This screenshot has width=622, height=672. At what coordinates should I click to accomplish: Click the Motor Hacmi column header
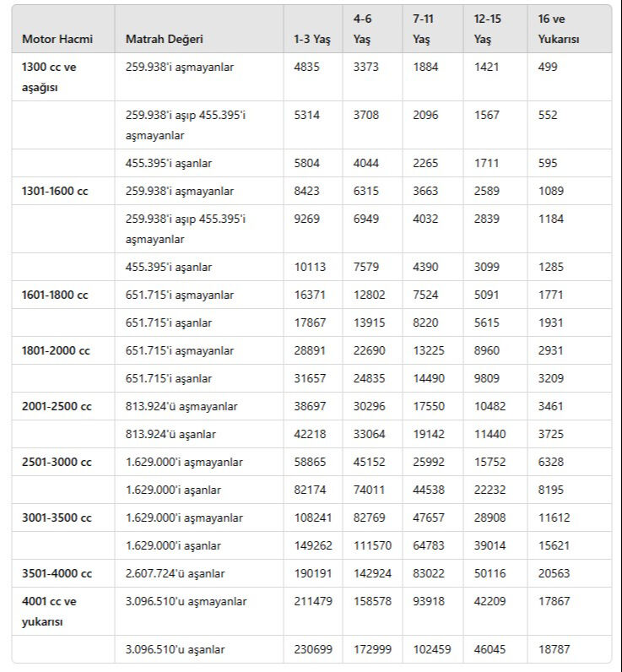57,40
